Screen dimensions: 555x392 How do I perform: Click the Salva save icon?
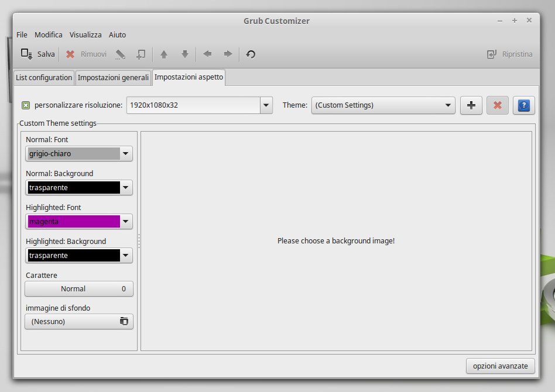click(26, 54)
